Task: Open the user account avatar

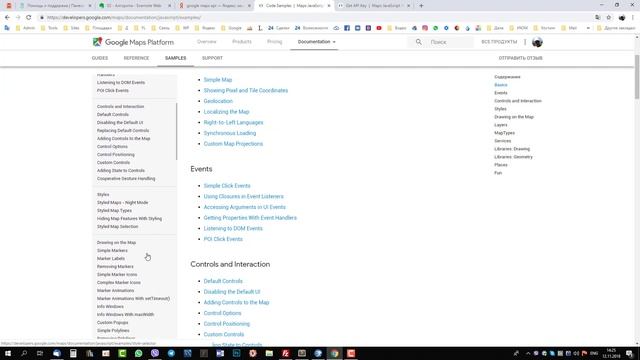Action: [537, 42]
